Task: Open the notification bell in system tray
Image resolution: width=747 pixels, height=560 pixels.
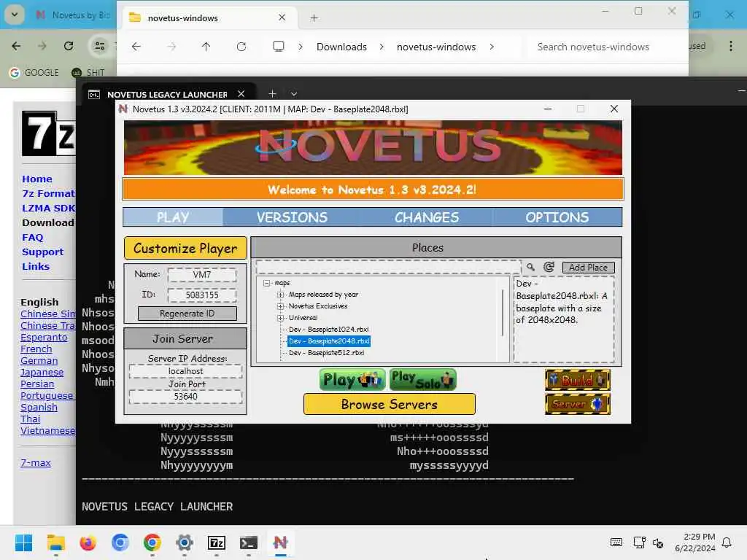Action: click(x=727, y=542)
